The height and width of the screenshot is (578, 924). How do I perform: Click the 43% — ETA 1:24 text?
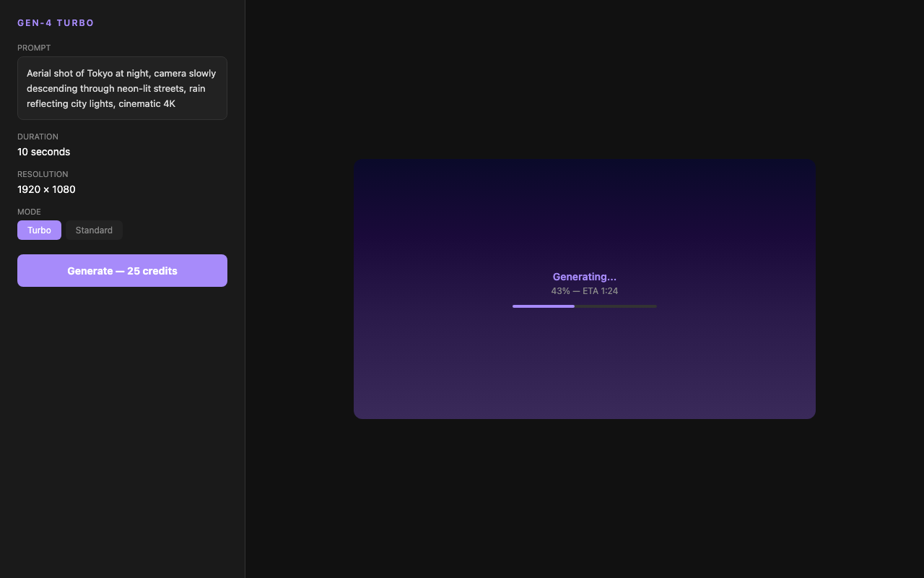tap(584, 291)
